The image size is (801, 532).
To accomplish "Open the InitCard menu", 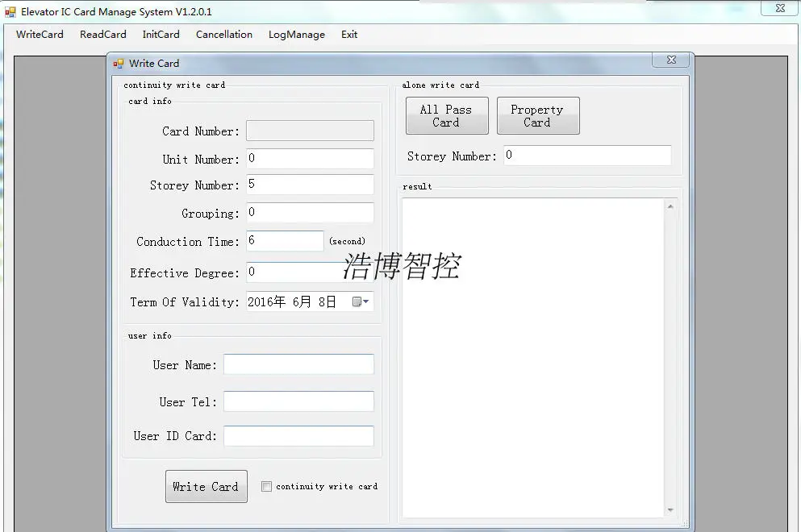I will 161,34.
